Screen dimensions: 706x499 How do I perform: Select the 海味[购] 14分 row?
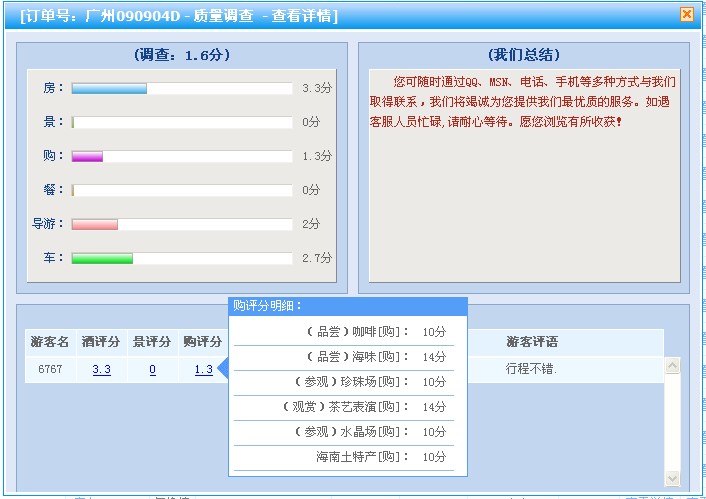coord(343,357)
